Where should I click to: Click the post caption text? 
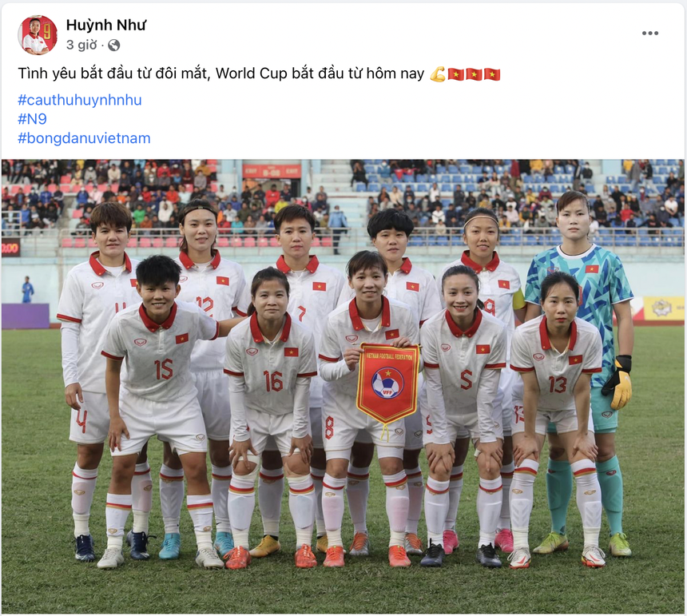click(220, 74)
